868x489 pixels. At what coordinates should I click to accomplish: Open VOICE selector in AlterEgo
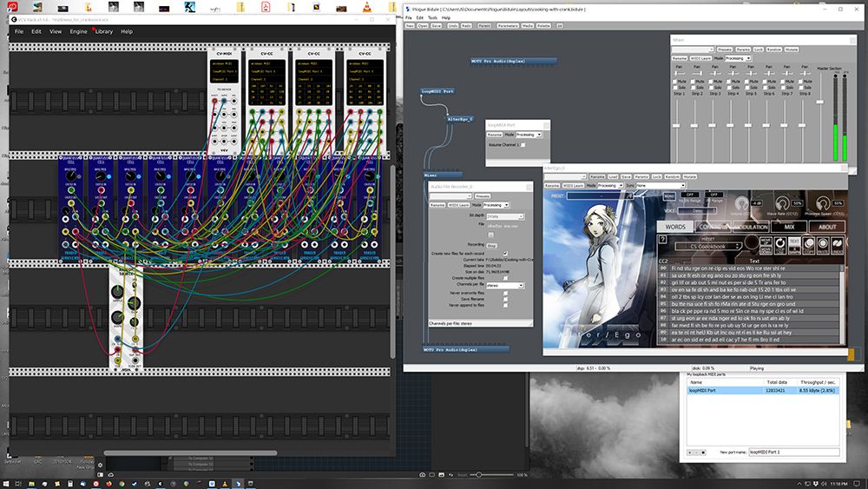696,211
